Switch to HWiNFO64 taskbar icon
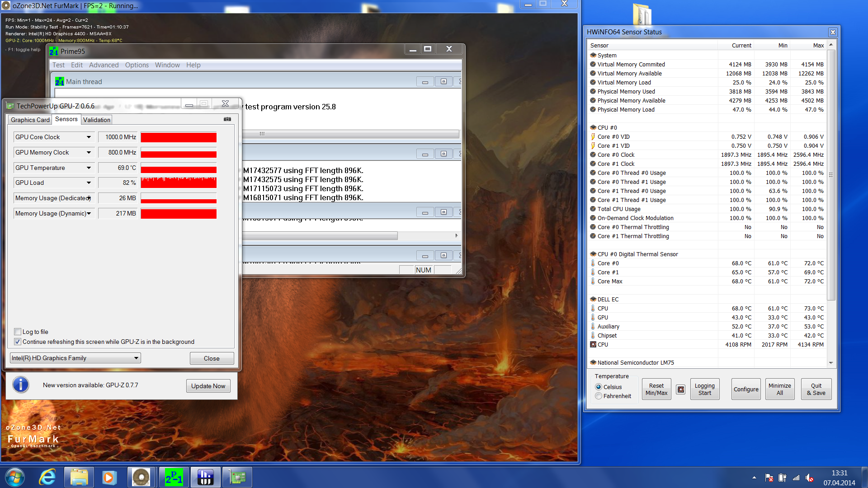Image resolution: width=868 pixels, height=488 pixels. point(206,477)
